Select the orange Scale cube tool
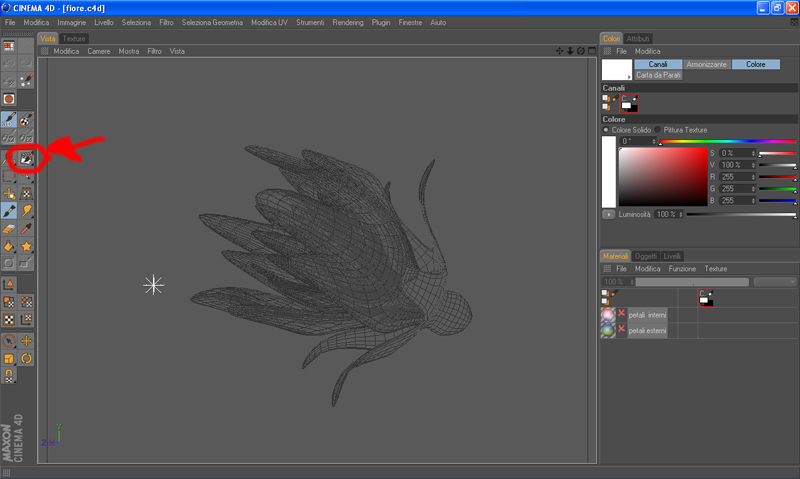 click(9, 358)
